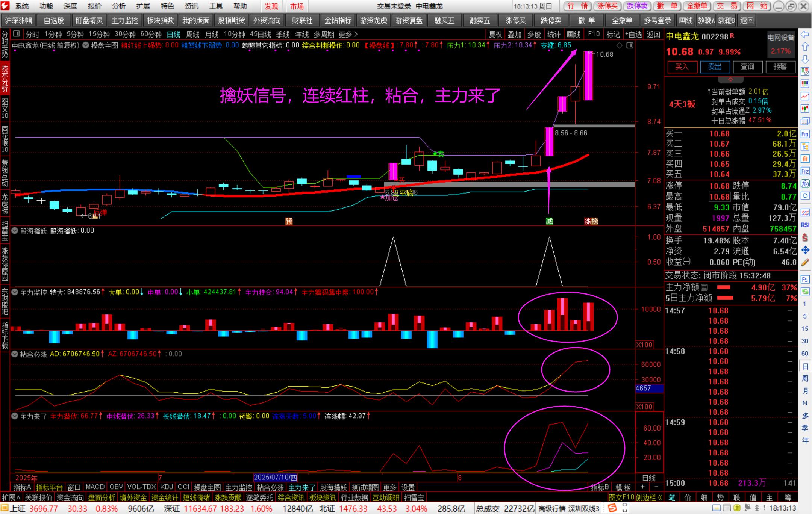Click the circle icon in right sidebar

[805, 196]
